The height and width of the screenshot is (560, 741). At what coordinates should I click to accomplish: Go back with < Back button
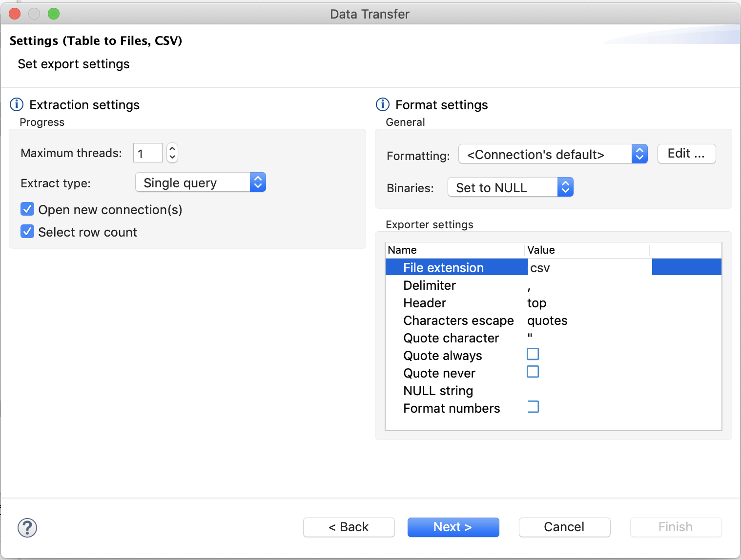coord(349,527)
